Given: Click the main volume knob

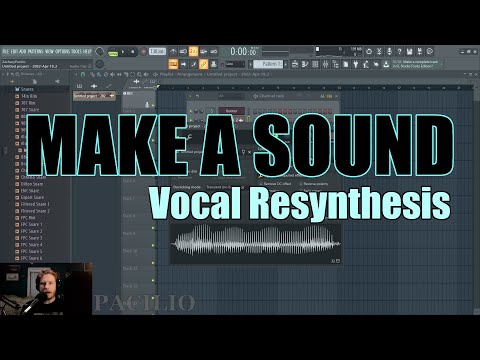Looking at the screenshot, I should [x=99, y=52].
